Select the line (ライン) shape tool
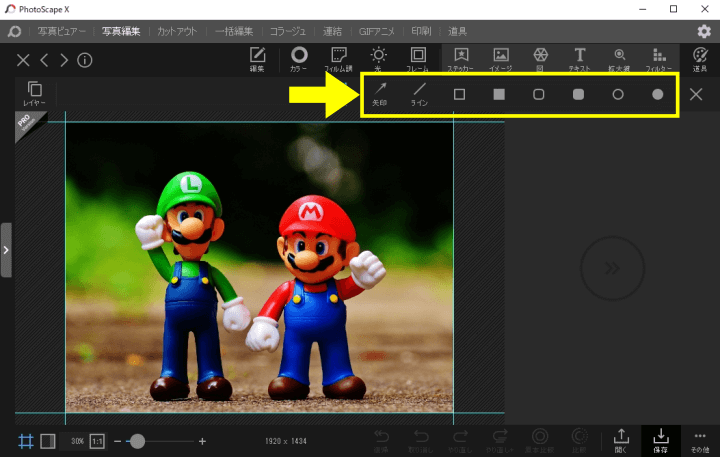 419,94
